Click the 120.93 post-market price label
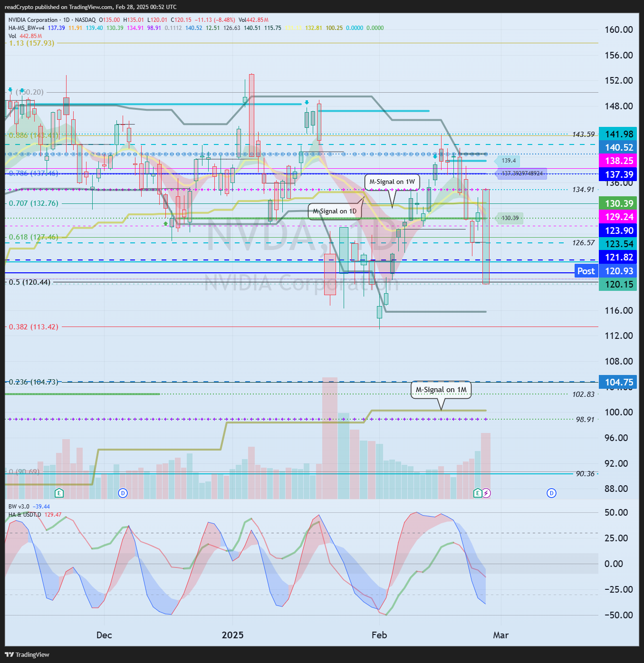The height and width of the screenshot is (663, 644). (618, 271)
